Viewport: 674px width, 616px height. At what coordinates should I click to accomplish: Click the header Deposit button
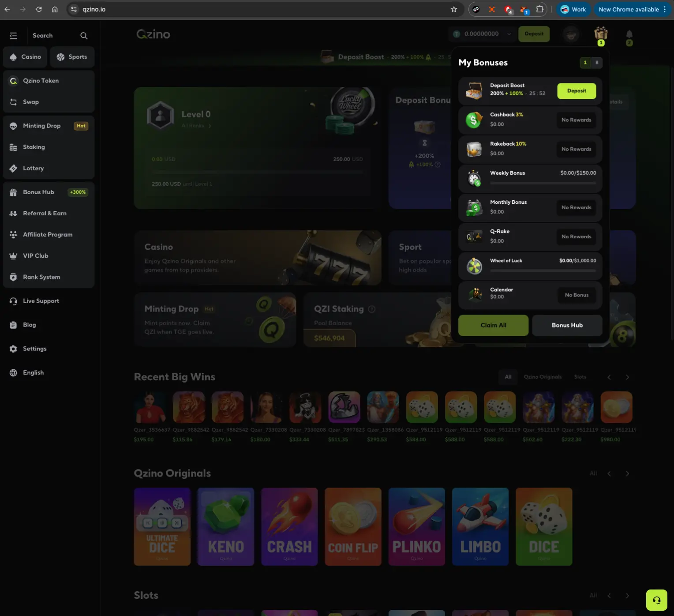(x=534, y=34)
